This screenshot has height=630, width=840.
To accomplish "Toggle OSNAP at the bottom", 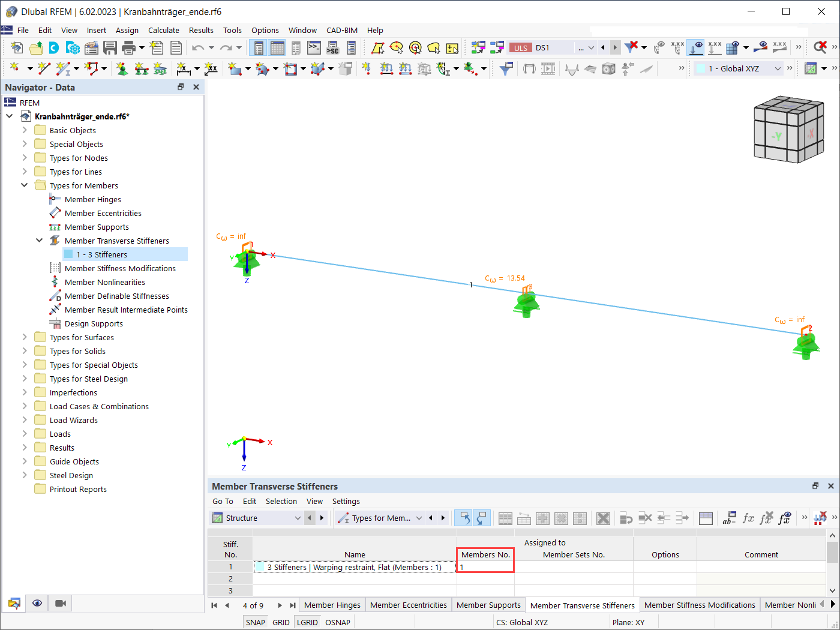I will (337, 622).
